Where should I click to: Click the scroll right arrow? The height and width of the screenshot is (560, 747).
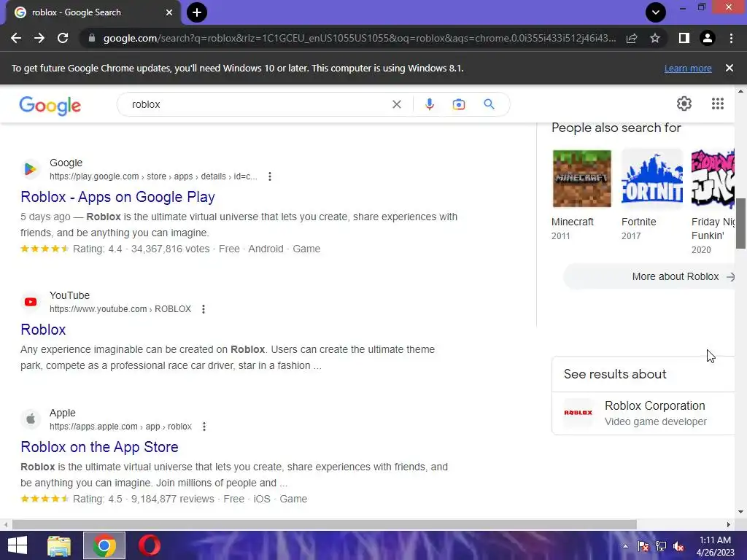coord(729,524)
